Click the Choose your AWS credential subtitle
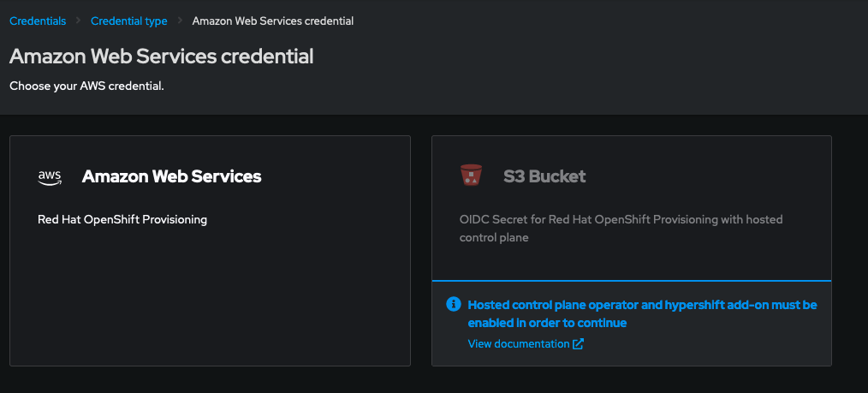 click(x=86, y=86)
